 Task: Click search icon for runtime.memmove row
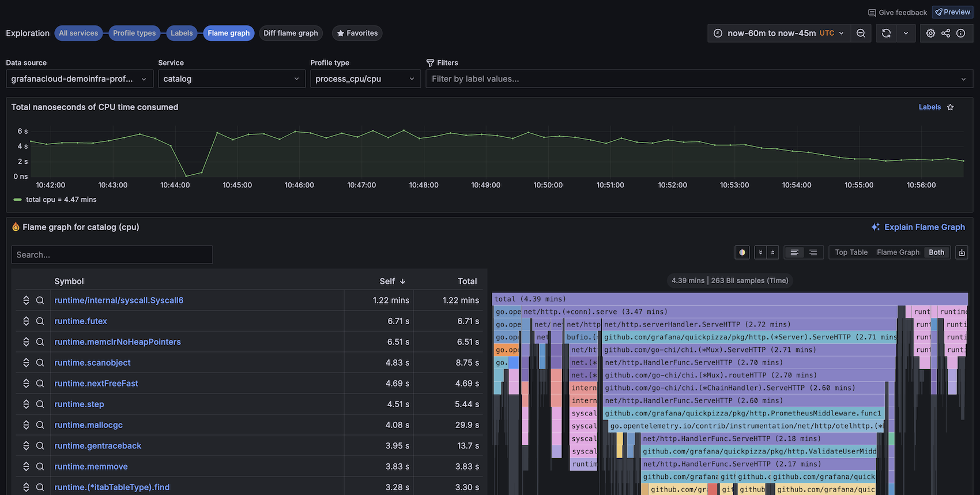pos(40,467)
